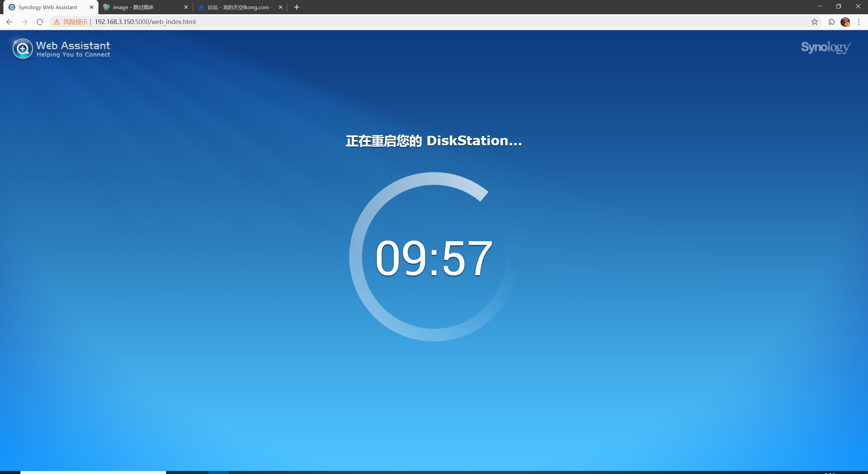Close the Synology Web Assistant tab

92,7
